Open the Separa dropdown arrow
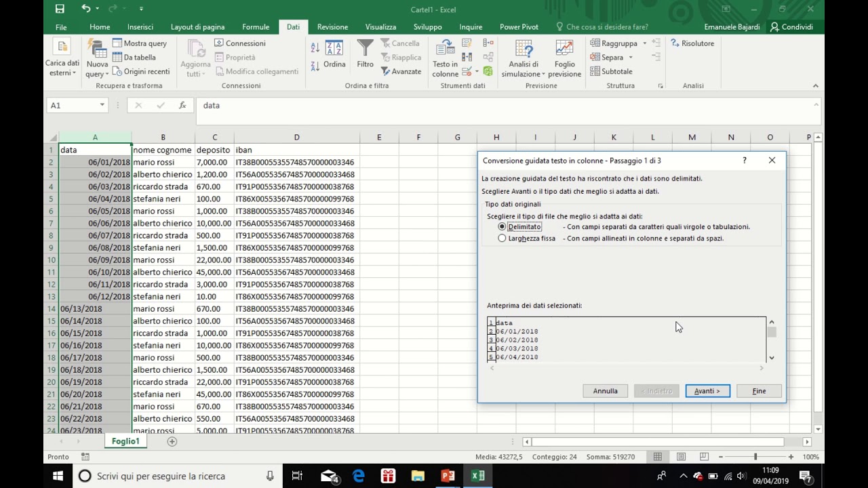Viewport: 868px width, 488px height. click(x=631, y=58)
